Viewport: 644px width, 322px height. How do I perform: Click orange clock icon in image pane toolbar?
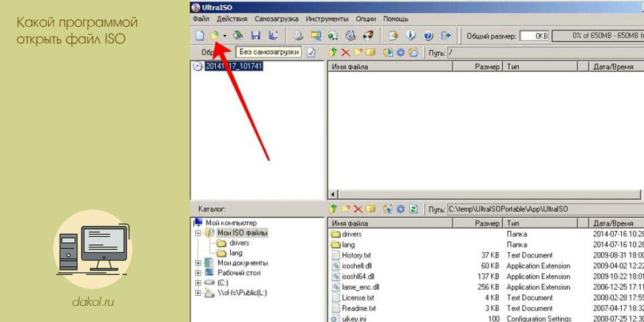coord(413,52)
